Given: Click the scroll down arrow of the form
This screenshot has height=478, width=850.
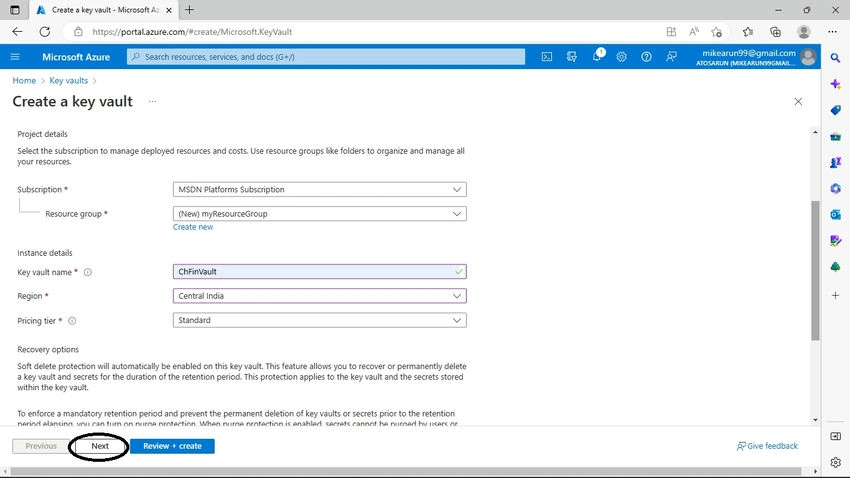Looking at the screenshot, I should [815, 420].
